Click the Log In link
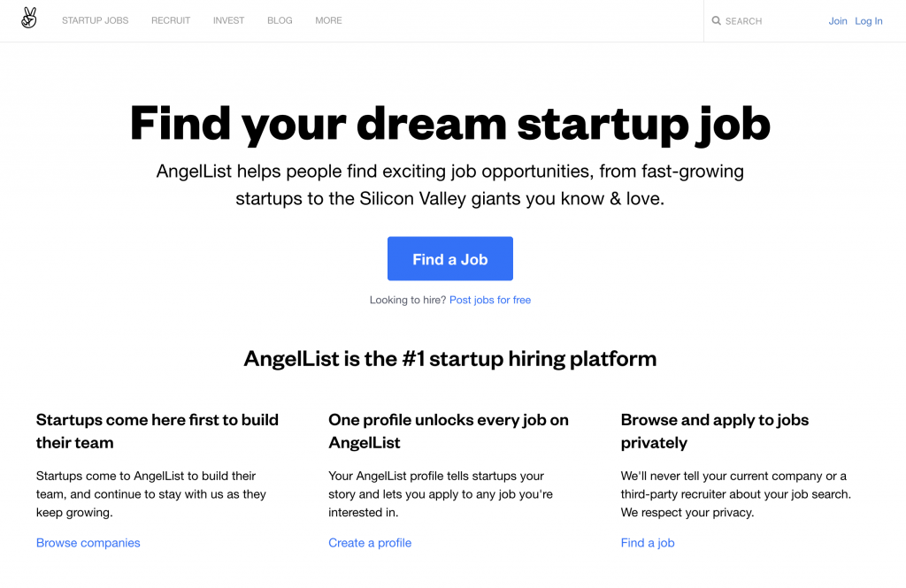 click(869, 21)
